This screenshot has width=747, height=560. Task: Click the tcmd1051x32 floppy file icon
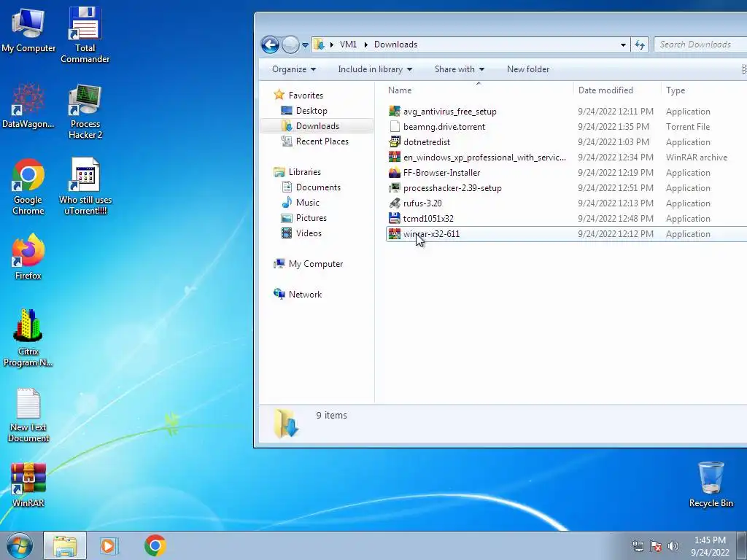pyautogui.click(x=395, y=219)
